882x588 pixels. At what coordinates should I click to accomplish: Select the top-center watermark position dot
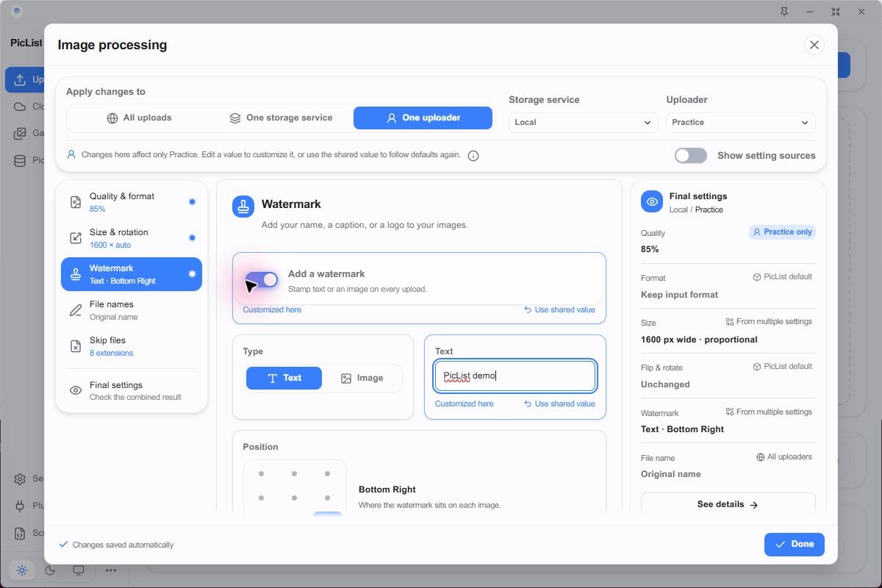click(294, 474)
